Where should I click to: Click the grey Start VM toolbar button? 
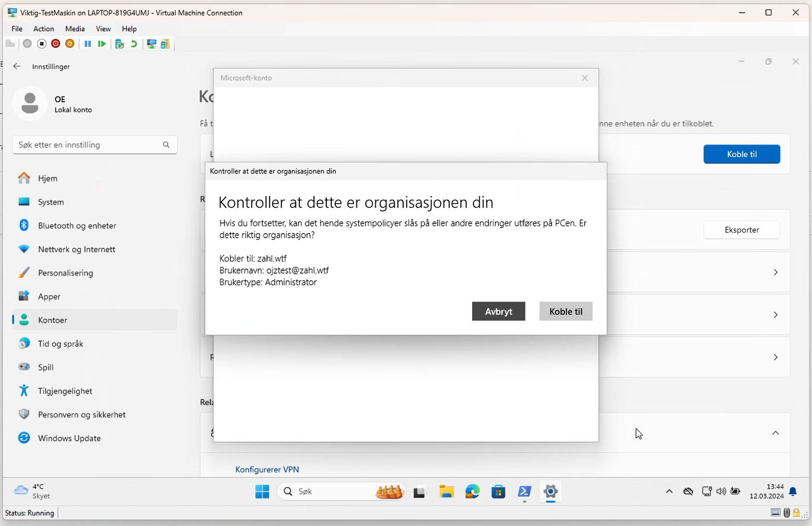pos(27,44)
